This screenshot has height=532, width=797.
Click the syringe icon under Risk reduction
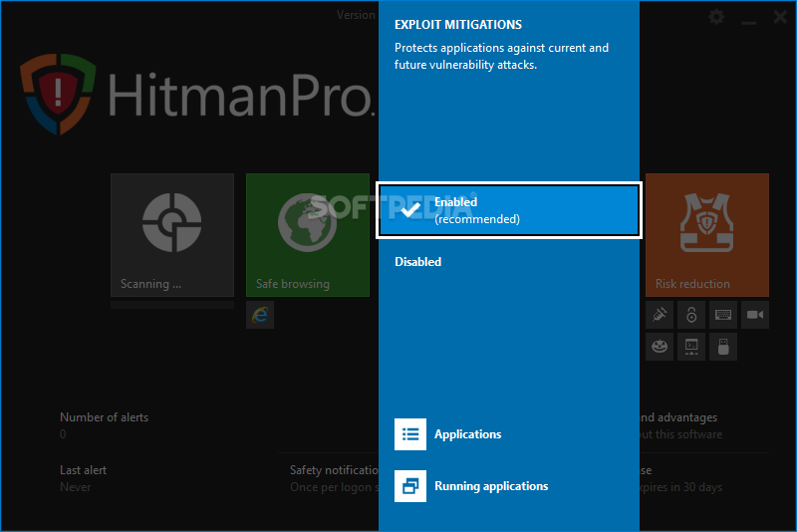point(660,315)
